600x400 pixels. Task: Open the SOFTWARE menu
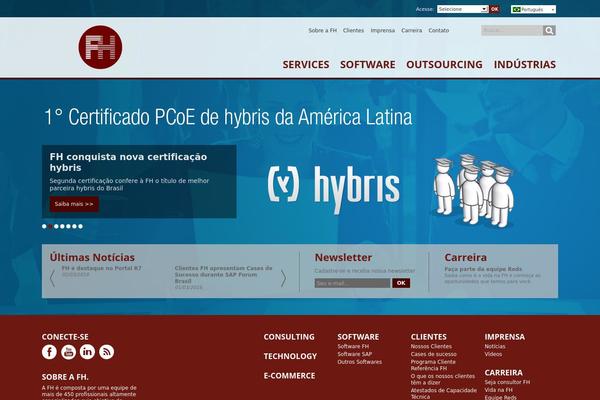click(368, 64)
